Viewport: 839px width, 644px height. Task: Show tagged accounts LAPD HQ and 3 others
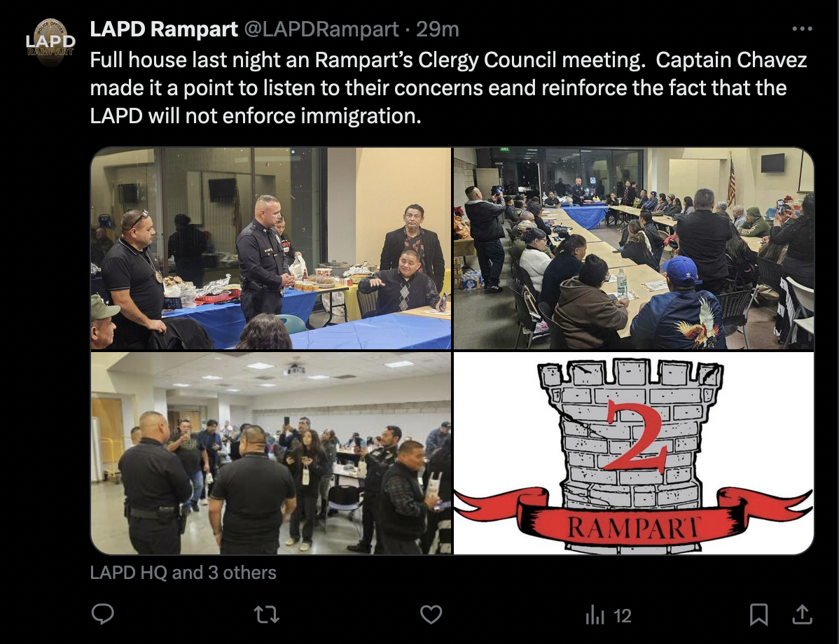183,573
